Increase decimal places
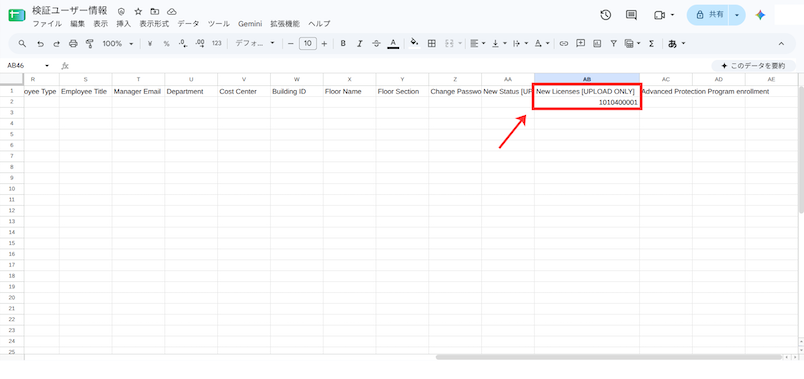Screen dimensions: 804x379 click(200, 44)
